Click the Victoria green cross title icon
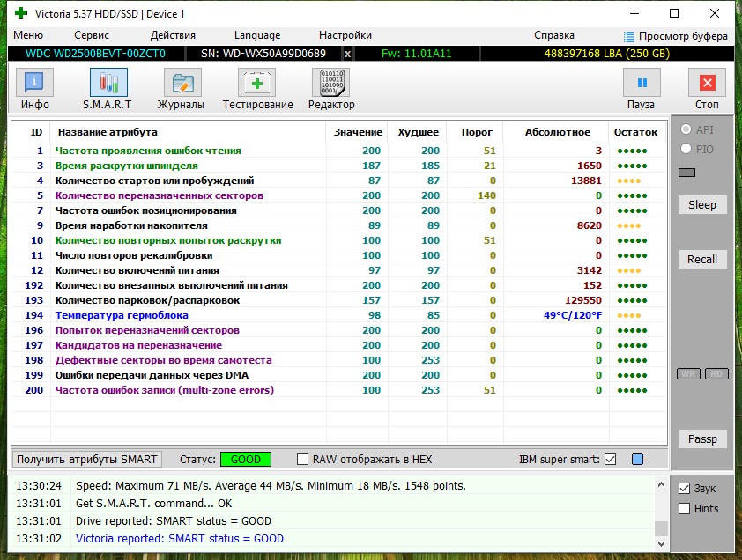Screen dimensions: 742x560 point(21,13)
